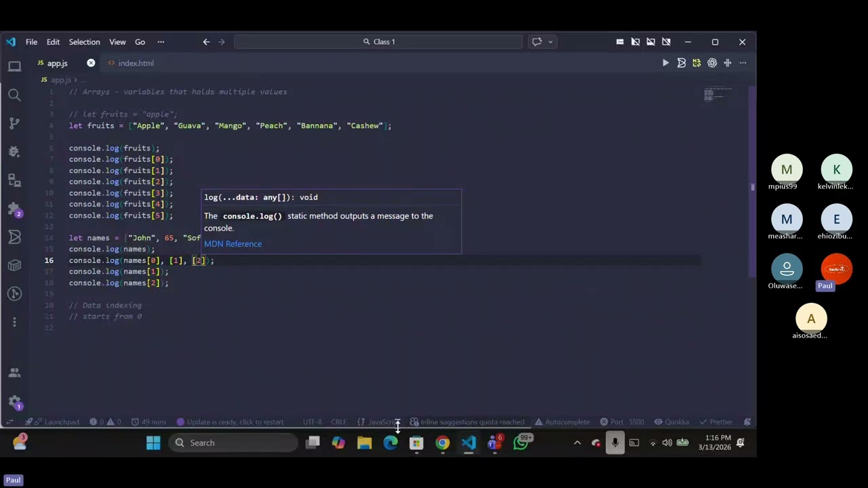Click the yellow-green compare icon in editor toolbar
Viewport: 868px width, 488px height.
696,63
